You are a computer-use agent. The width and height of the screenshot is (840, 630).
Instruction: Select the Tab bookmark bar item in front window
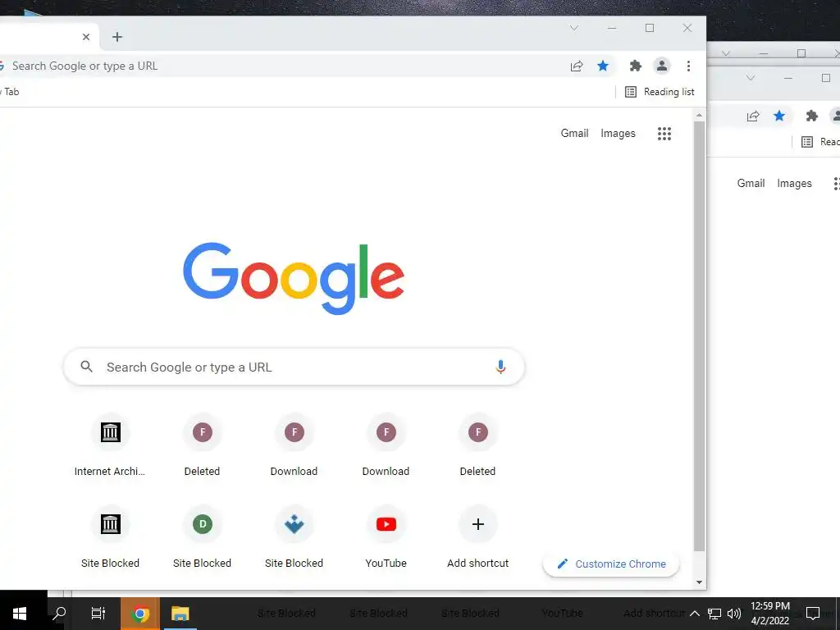(11, 92)
